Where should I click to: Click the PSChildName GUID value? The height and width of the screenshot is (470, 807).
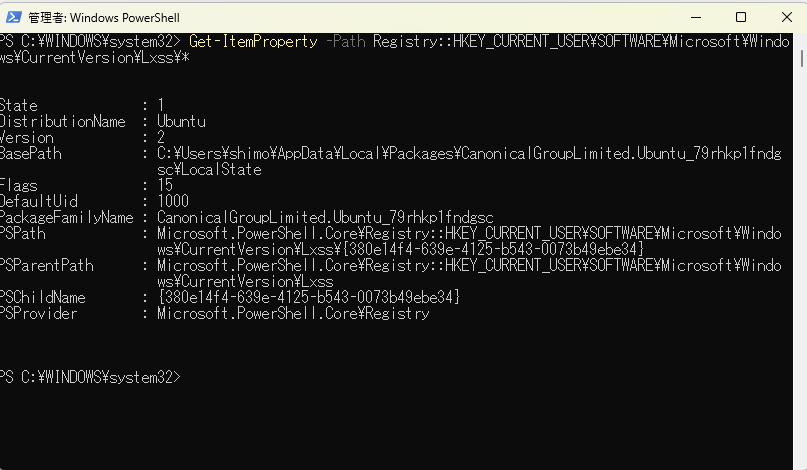click(x=309, y=297)
